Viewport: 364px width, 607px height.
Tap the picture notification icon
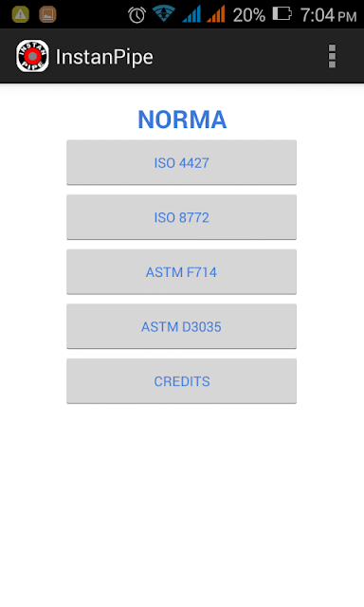(48, 15)
